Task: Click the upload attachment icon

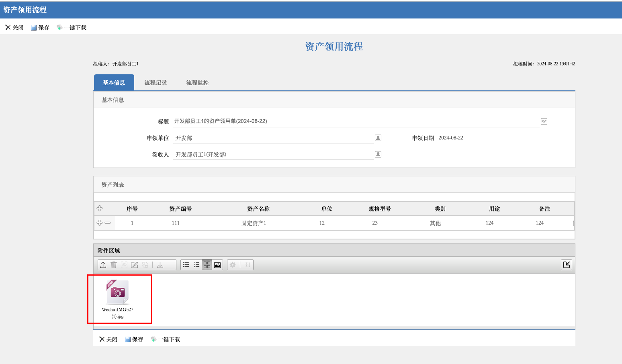Action: pyautogui.click(x=103, y=265)
